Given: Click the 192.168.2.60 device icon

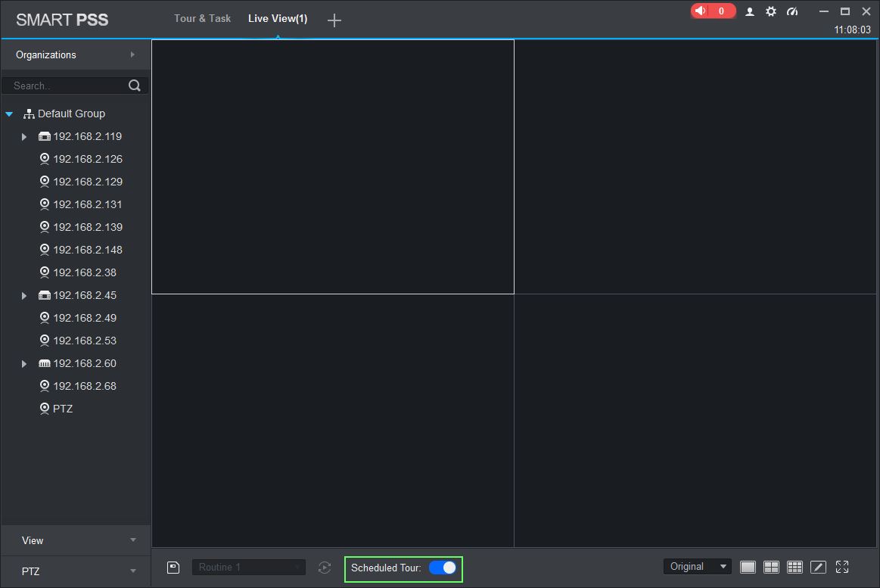Looking at the screenshot, I should (45, 363).
